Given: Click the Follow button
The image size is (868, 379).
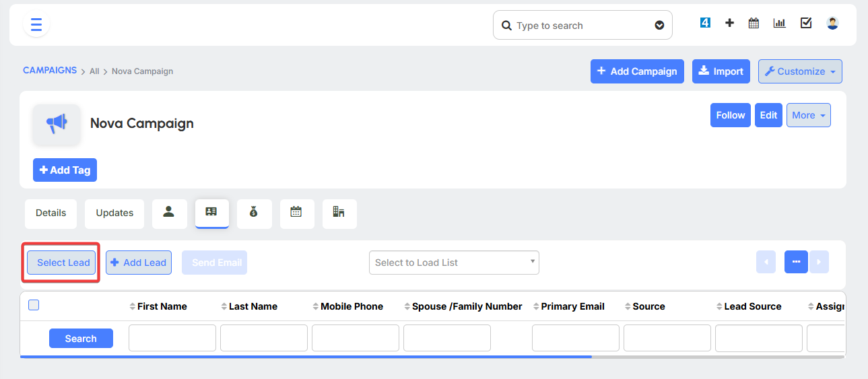Looking at the screenshot, I should click(730, 115).
